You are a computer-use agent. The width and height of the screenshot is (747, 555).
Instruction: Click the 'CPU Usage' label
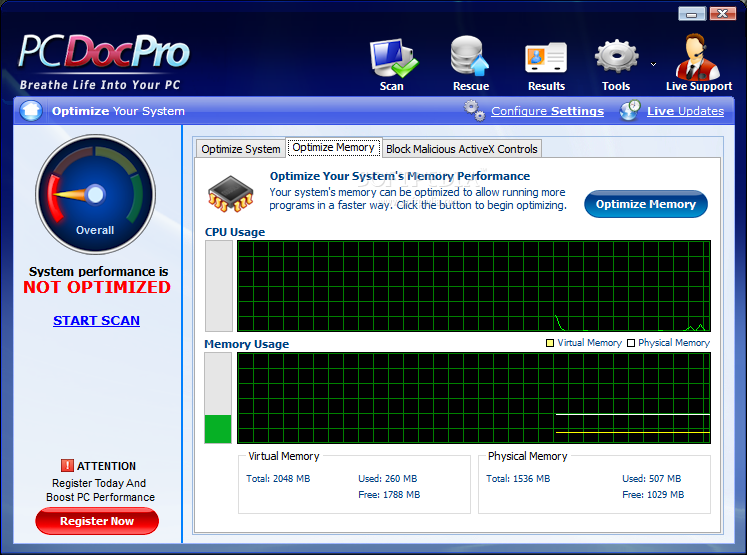coord(235,232)
